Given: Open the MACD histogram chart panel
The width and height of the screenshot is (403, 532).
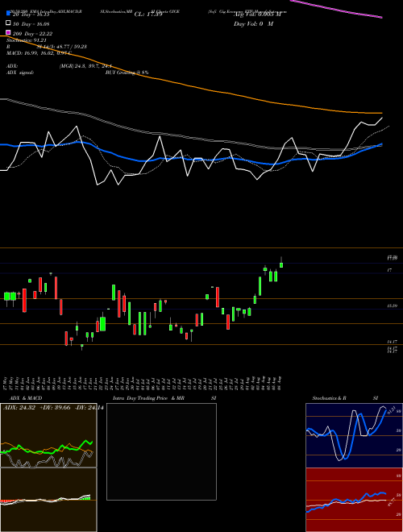Looking at the screenshot, I should [x=48, y=500].
